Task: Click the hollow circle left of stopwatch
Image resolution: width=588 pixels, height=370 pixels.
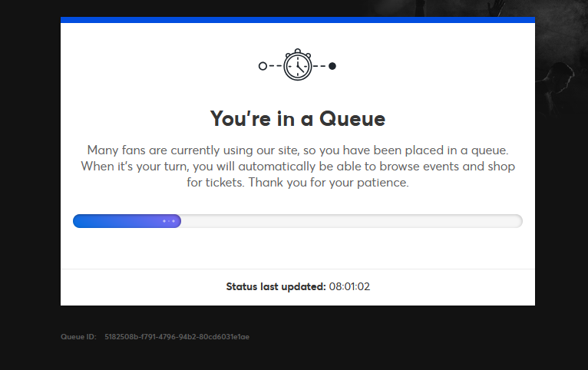Action: (263, 66)
